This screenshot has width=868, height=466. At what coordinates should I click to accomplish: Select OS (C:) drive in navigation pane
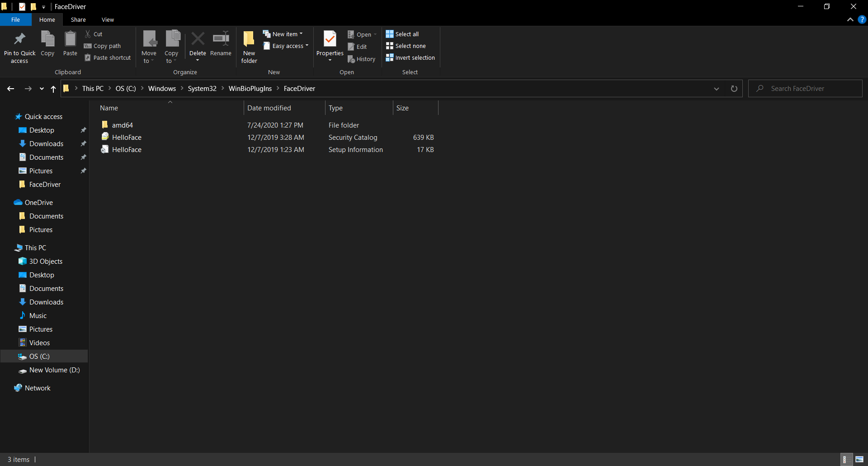tap(44, 356)
